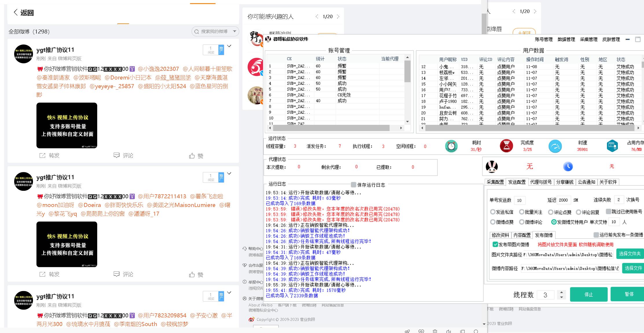
Task: Select the 发送私信 radio option
Action: click(493, 212)
